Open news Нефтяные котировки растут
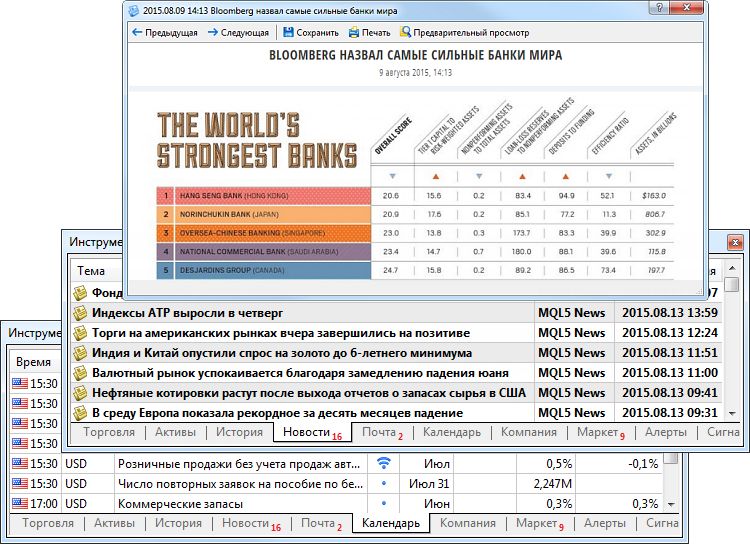750x544 pixels. 309,393
